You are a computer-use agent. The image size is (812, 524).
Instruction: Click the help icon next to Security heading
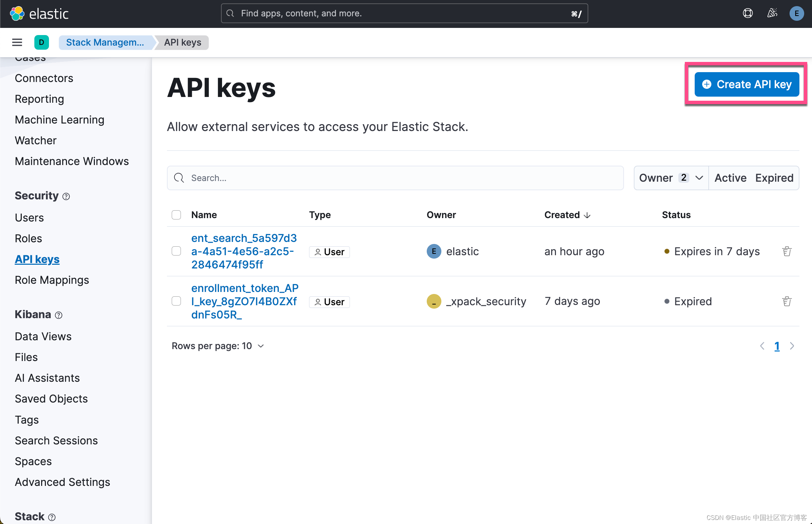pyautogui.click(x=66, y=196)
